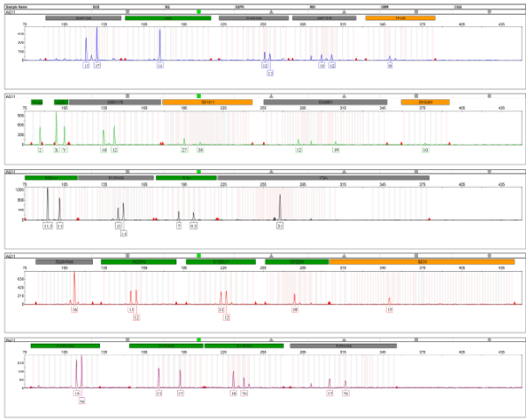Click allele label 11.3 in the black panel
Image resolution: width=526 pixels, height=420 pixels.
[x=47, y=225]
